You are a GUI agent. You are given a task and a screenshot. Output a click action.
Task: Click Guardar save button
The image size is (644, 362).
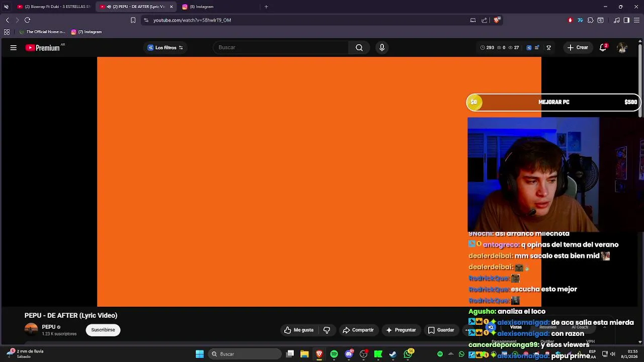(441, 330)
